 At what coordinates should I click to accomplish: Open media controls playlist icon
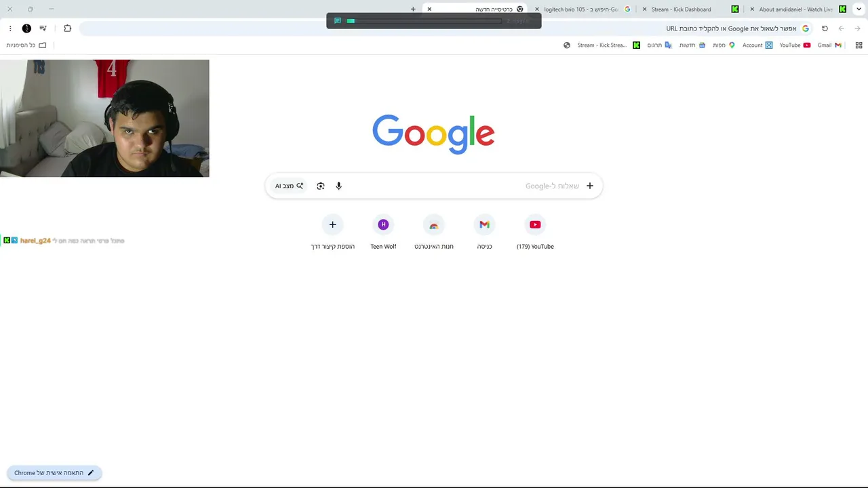pyautogui.click(x=43, y=28)
